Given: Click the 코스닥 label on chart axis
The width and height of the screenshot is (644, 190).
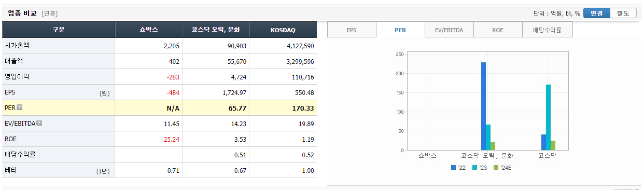Looking at the screenshot, I should click(x=548, y=155).
